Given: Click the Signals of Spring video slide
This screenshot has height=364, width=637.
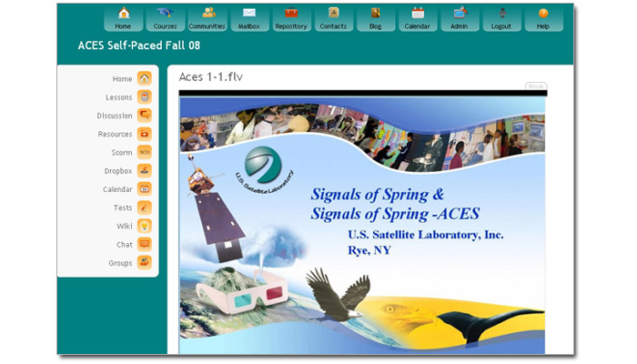Looking at the screenshot, I should click(363, 226).
